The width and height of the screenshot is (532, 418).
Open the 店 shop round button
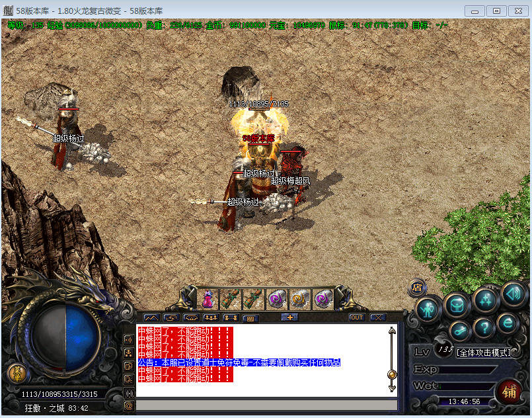click(x=417, y=288)
